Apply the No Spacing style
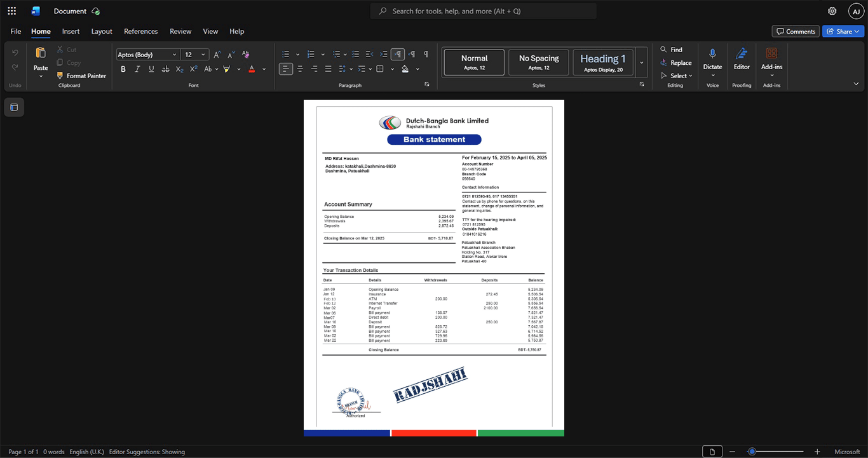 pos(539,62)
